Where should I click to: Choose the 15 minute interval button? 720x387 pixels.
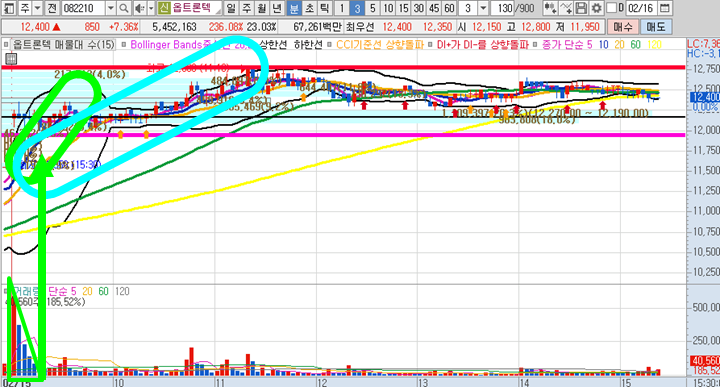403,8
